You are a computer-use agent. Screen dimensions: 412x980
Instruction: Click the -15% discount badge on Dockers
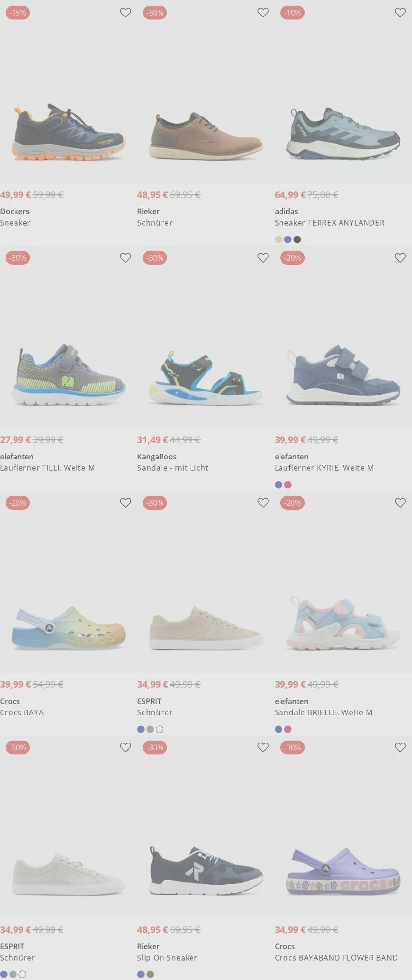coord(17,13)
